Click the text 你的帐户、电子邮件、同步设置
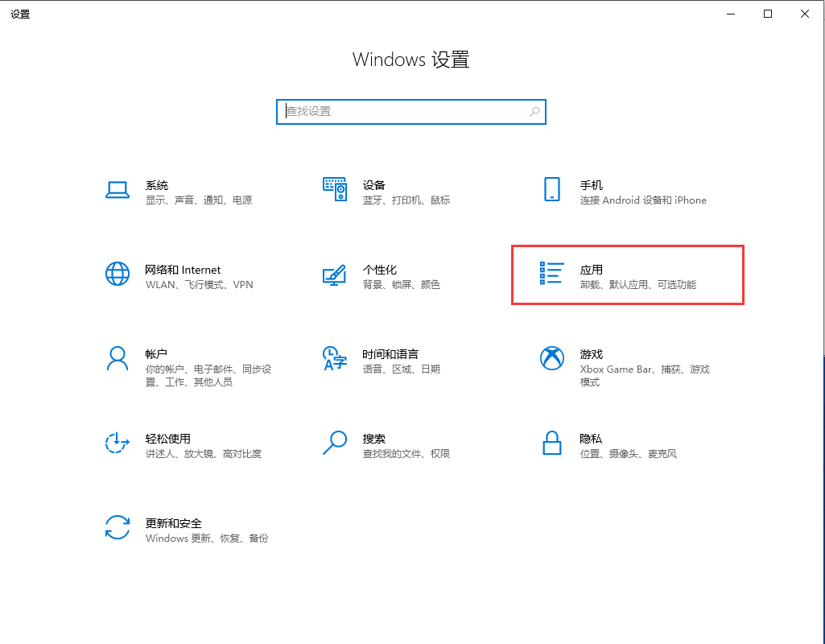The image size is (825, 644). coord(208,376)
